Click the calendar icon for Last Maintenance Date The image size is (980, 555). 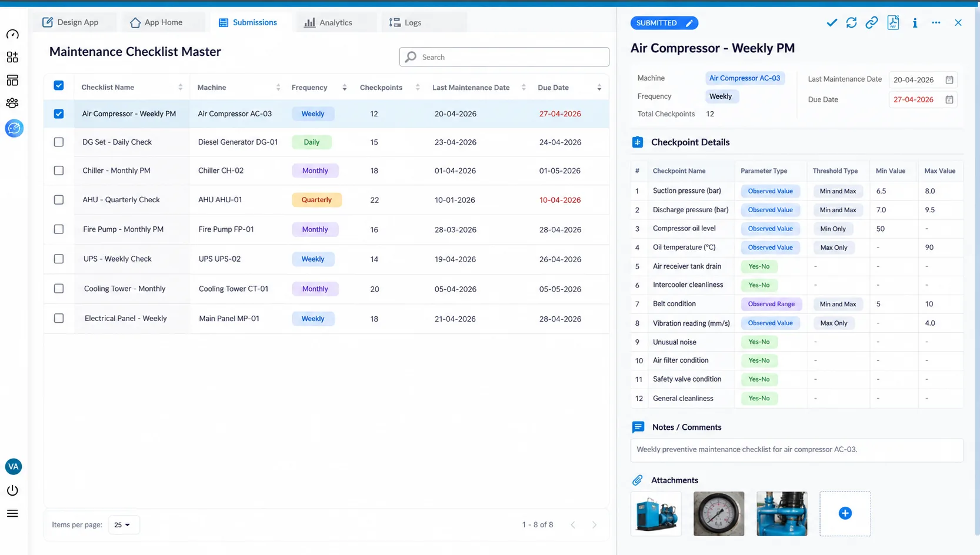point(949,80)
